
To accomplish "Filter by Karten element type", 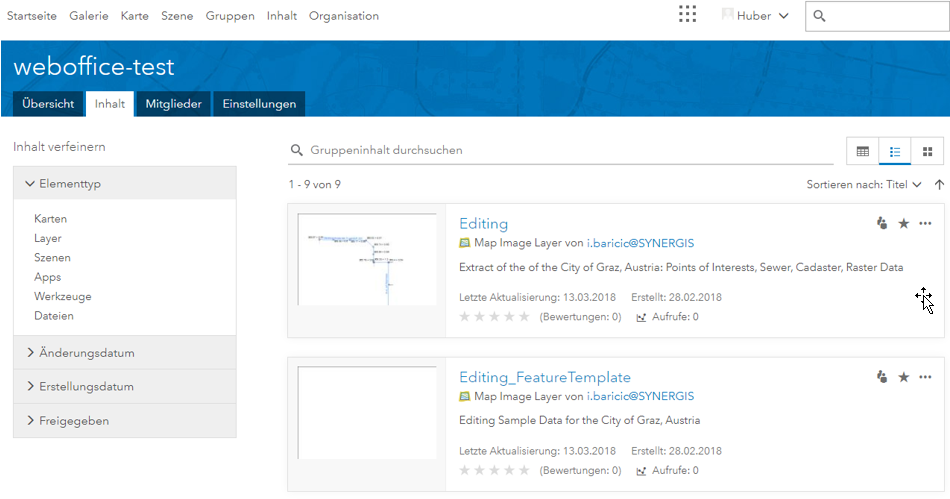I will tap(50, 219).
